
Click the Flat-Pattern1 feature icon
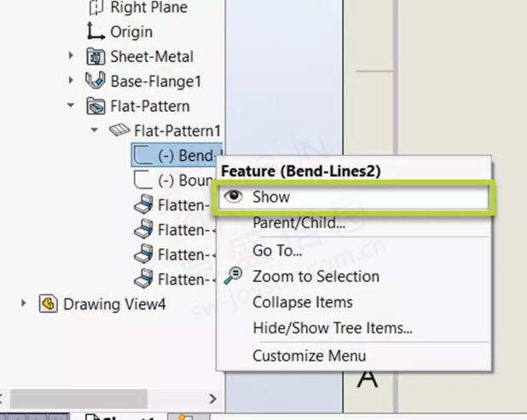(120, 131)
